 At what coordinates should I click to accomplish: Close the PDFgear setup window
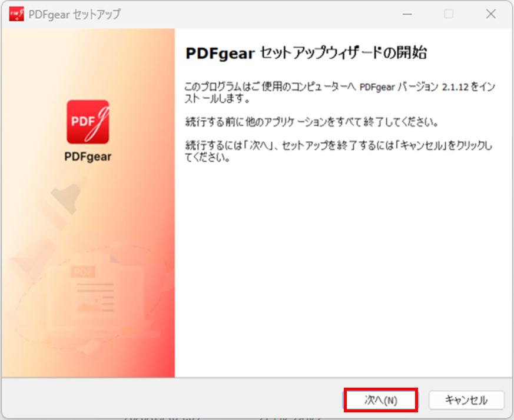coord(490,14)
